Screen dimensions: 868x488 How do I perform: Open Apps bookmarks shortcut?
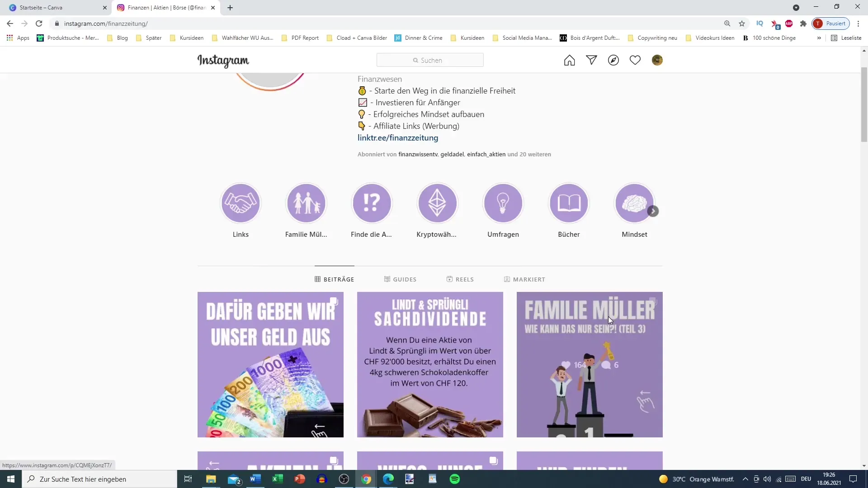[18, 38]
